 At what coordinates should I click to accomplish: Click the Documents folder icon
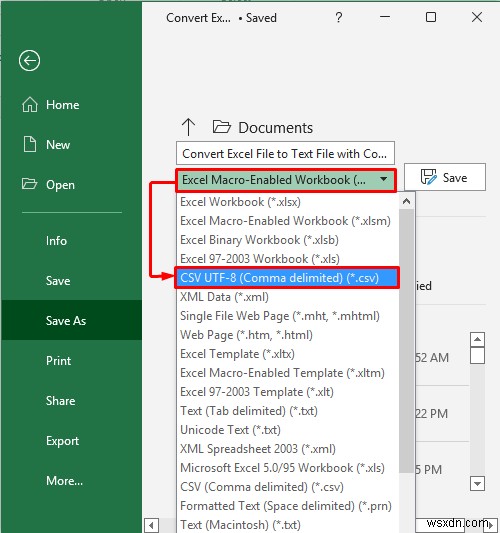(222, 127)
